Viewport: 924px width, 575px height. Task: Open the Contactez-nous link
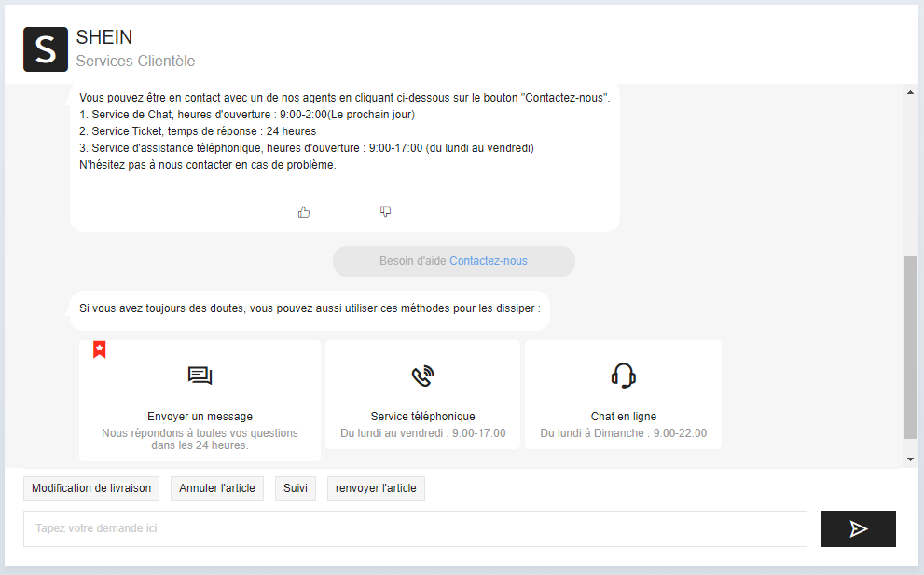pyautogui.click(x=487, y=261)
